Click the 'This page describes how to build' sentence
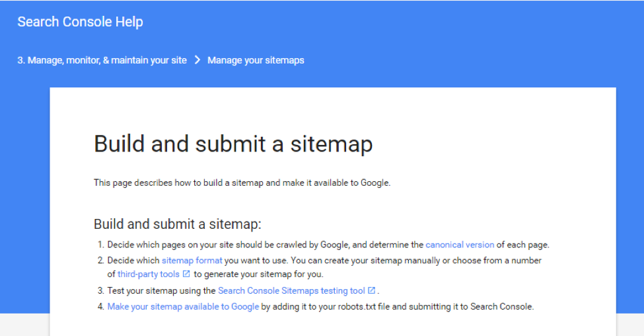644x336 pixels. click(242, 183)
